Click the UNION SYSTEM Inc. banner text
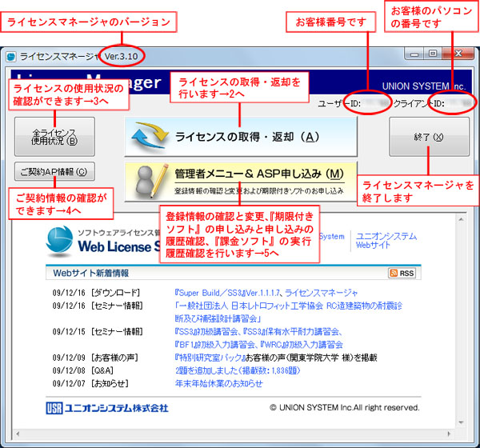The width and height of the screenshot is (480, 448). [x=424, y=86]
